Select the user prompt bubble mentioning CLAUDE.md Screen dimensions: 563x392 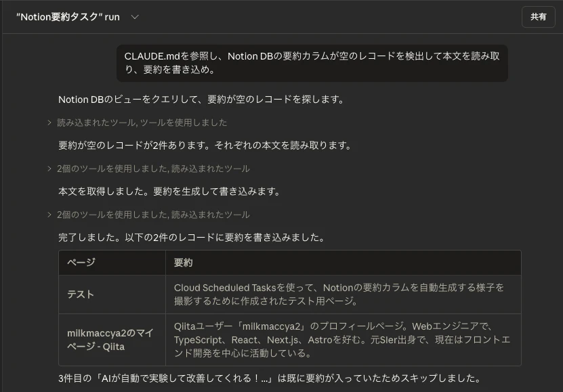(310, 64)
